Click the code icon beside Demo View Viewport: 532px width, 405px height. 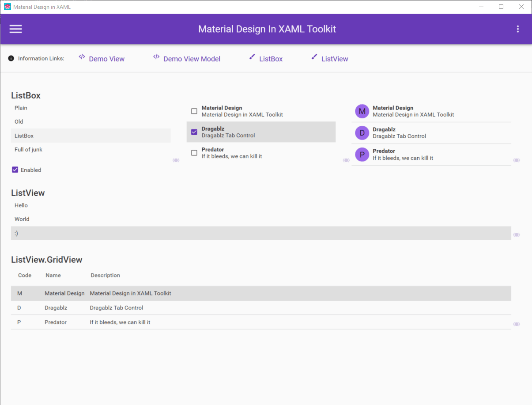click(82, 57)
